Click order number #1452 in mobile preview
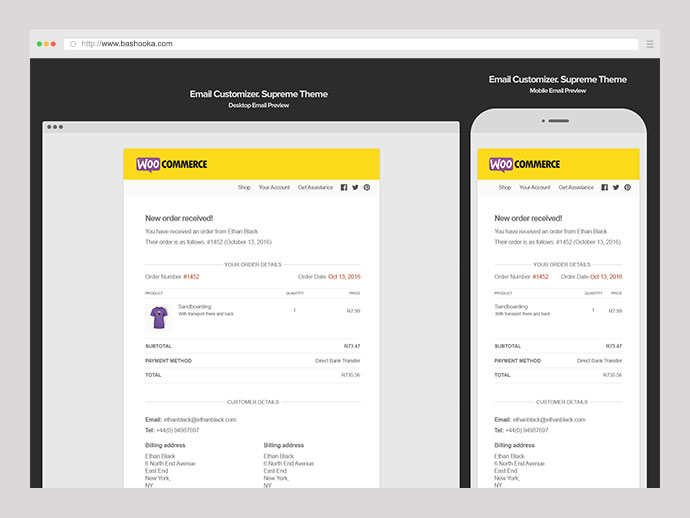The width and height of the screenshot is (690, 518). pyautogui.click(x=540, y=277)
